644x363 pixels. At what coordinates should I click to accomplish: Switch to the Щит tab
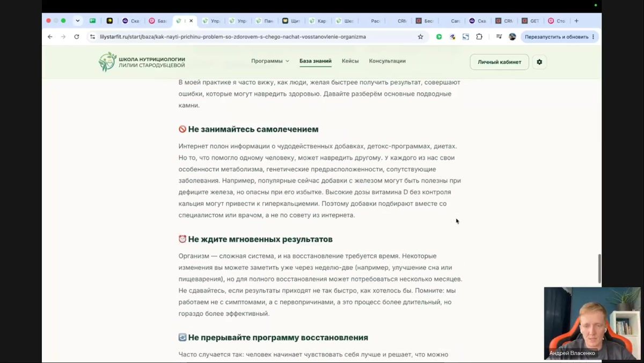291,21
